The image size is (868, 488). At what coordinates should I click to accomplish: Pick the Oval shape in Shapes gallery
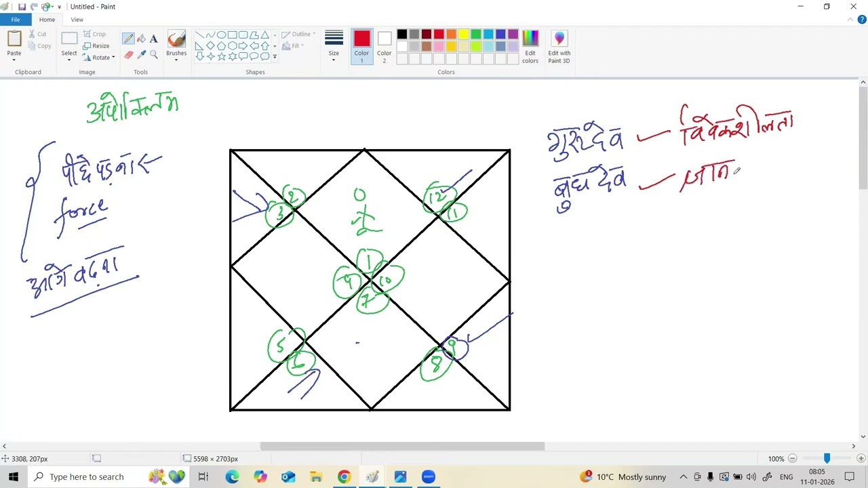point(221,35)
